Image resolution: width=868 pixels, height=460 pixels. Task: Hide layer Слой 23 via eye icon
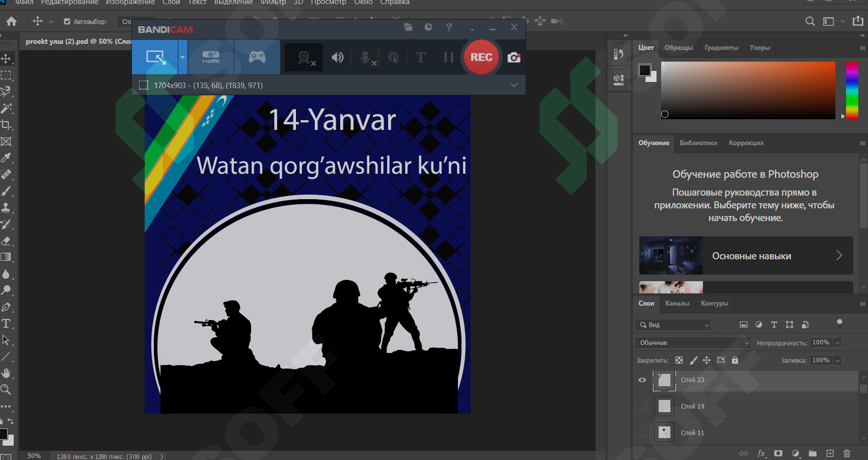click(x=642, y=380)
